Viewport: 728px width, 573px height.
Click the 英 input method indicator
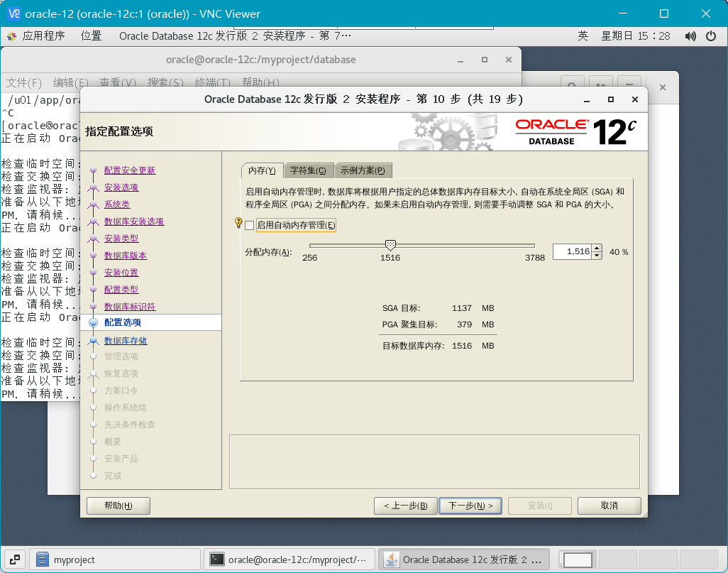[583, 36]
